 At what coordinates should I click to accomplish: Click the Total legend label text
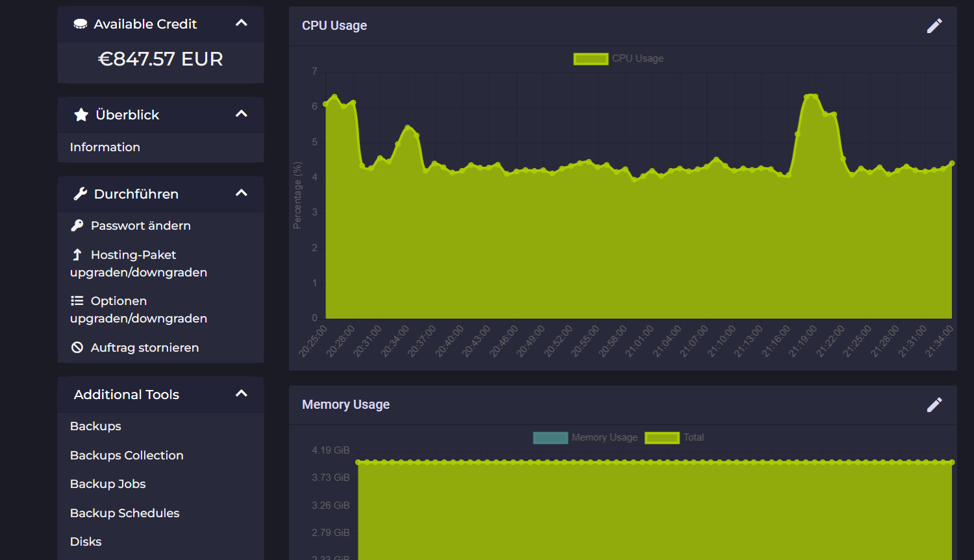coord(693,438)
